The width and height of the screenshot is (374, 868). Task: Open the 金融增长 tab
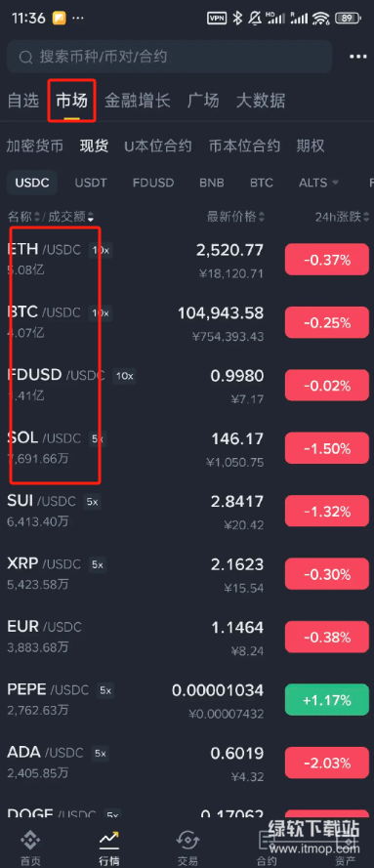138,101
